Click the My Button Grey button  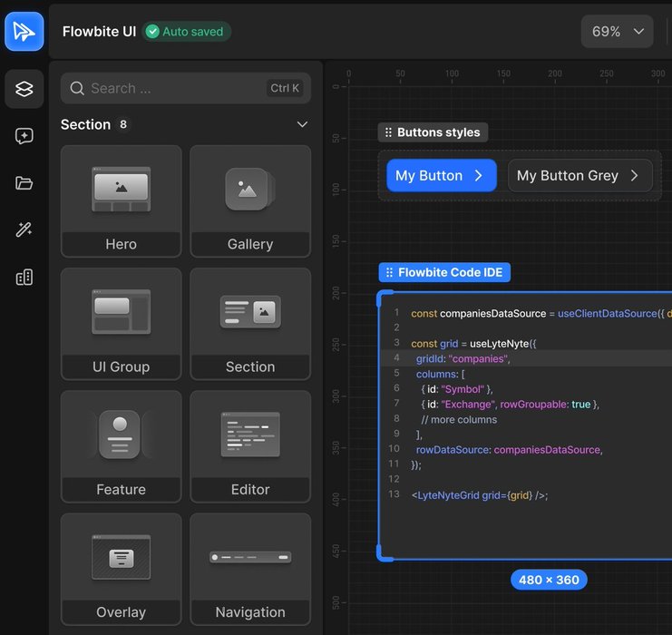tap(580, 175)
